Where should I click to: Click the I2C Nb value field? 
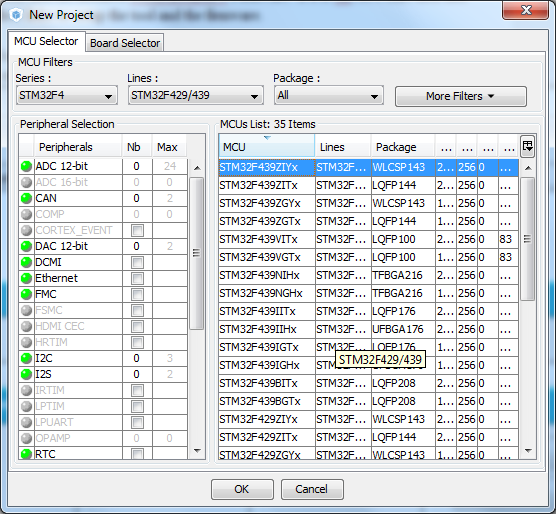[137, 358]
